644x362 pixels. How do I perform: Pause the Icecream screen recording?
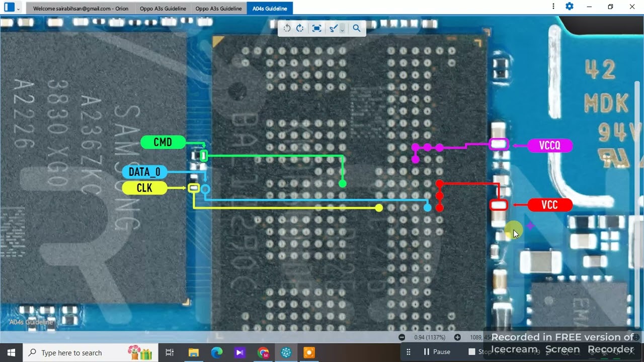pyautogui.click(x=436, y=352)
